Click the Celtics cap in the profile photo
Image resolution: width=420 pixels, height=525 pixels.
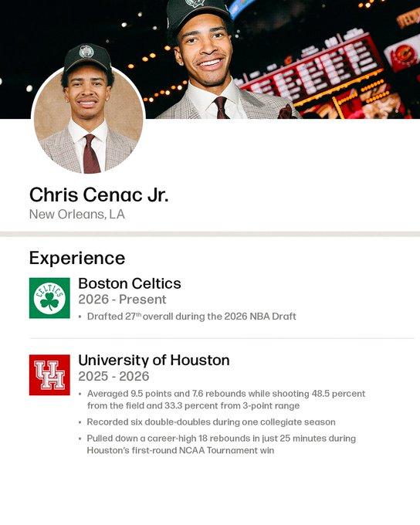coord(87,57)
